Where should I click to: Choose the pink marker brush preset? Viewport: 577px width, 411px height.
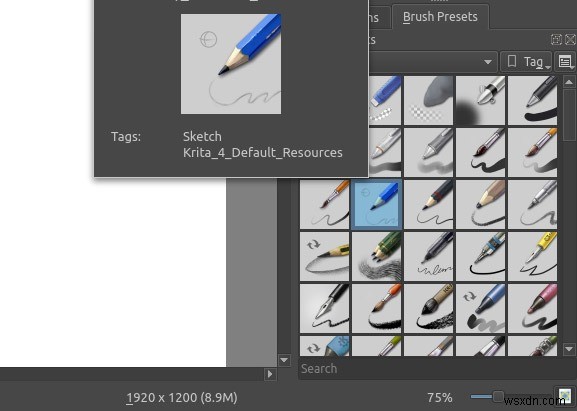532,308
